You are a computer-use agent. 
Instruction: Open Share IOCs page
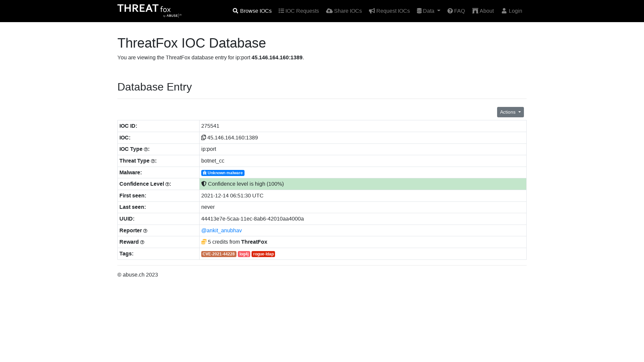coord(344,11)
